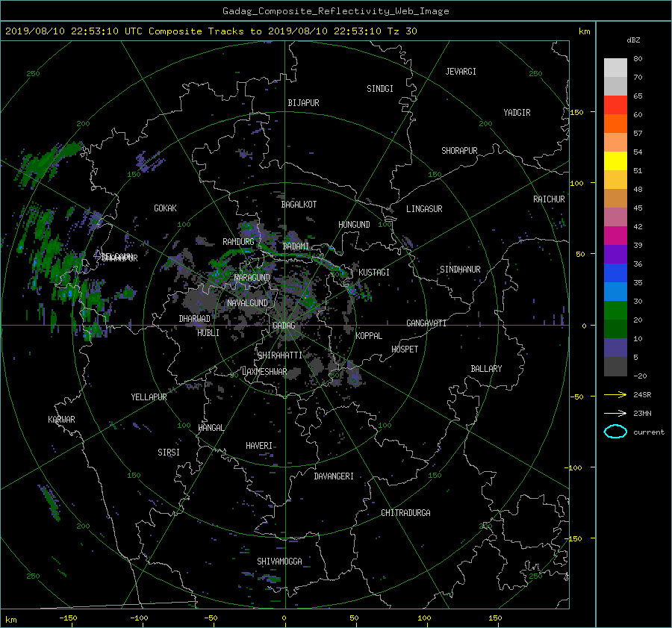
Task: Click the GADAG radar center label
Action: pyautogui.click(x=284, y=326)
